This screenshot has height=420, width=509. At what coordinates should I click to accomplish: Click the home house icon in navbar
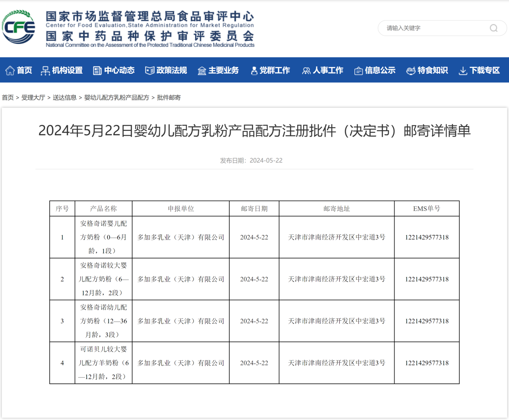(x=10, y=71)
